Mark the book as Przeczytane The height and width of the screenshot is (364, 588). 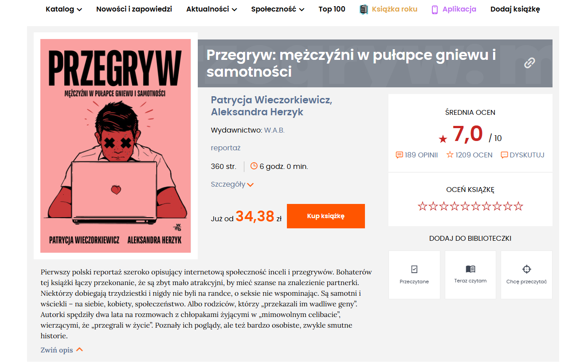414,275
